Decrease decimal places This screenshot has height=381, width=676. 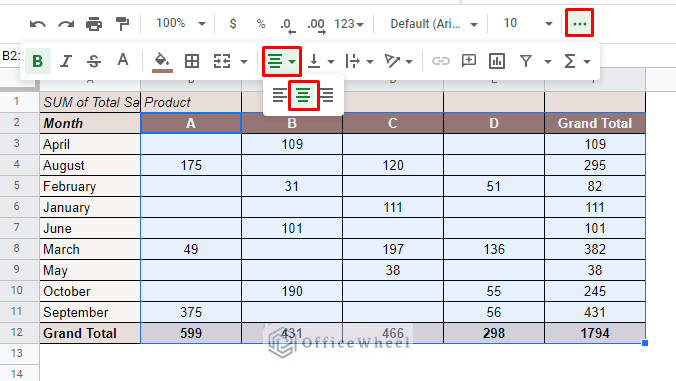[288, 25]
